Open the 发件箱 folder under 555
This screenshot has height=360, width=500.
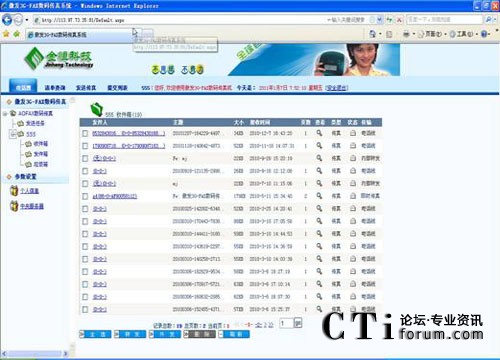click(x=40, y=154)
